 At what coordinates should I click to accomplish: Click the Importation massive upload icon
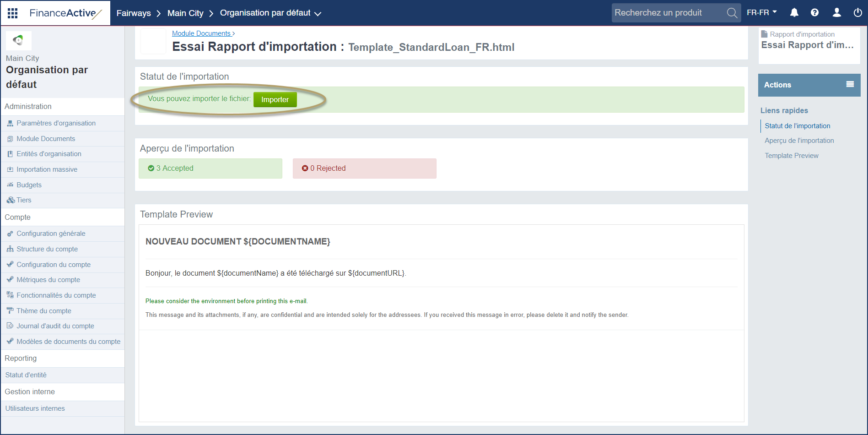pyautogui.click(x=10, y=169)
